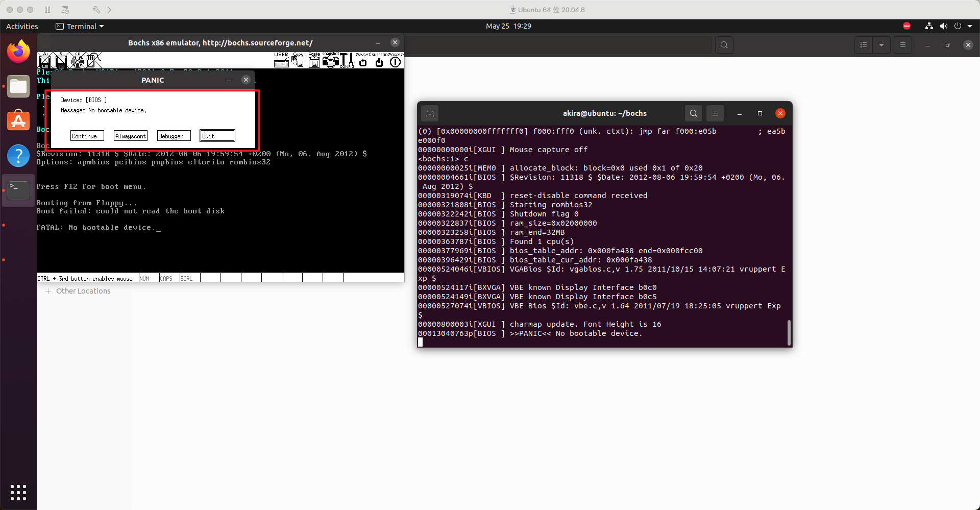Click the search icon in the Files window
Image resolution: width=980 pixels, height=510 pixels.
click(724, 45)
